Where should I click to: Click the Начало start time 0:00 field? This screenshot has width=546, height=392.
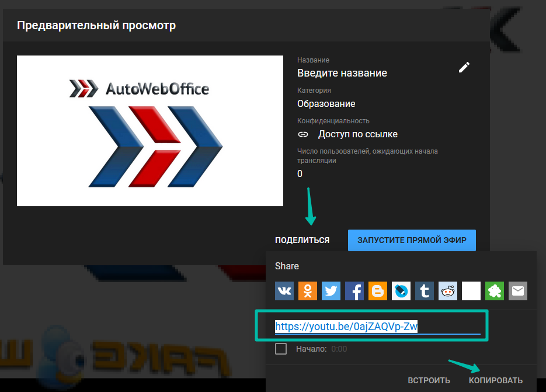(x=339, y=349)
